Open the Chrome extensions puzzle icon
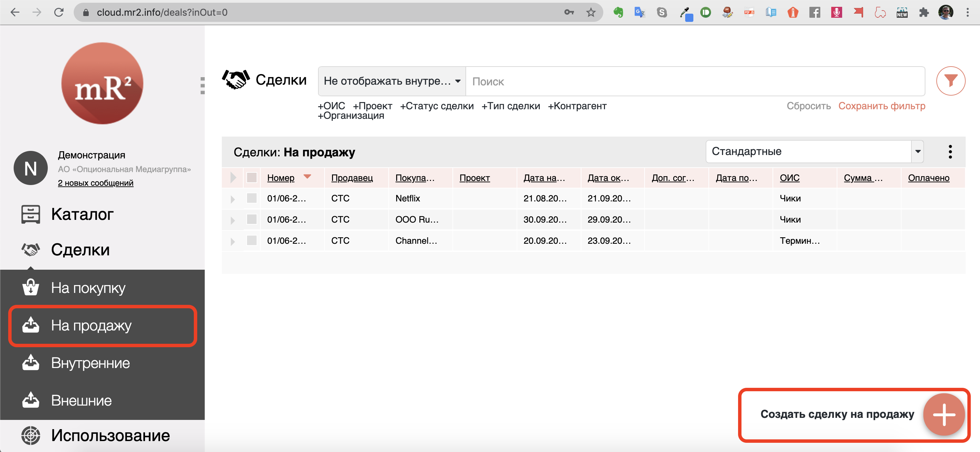The height and width of the screenshot is (452, 980). (x=924, y=12)
